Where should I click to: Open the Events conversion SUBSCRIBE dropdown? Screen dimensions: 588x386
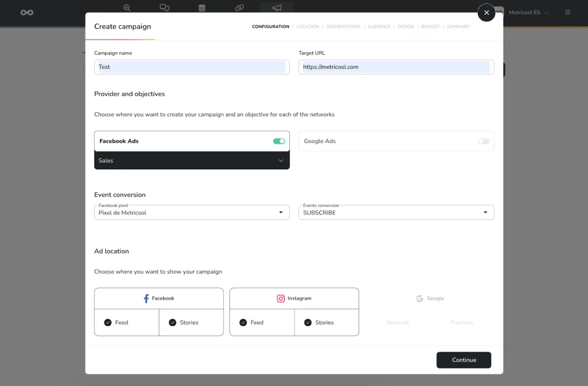pos(396,212)
